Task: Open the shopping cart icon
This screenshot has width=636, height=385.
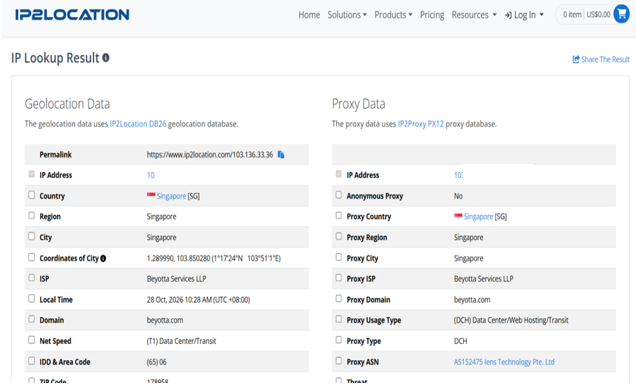Action: tap(621, 14)
